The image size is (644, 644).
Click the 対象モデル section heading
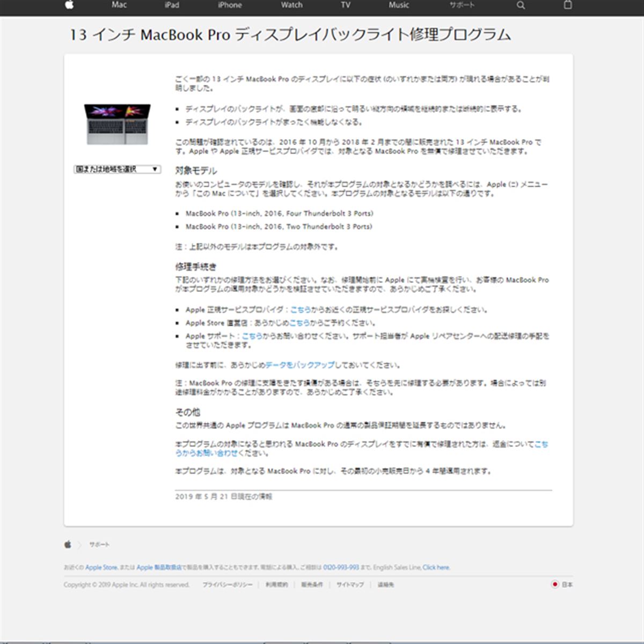pos(196,171)
